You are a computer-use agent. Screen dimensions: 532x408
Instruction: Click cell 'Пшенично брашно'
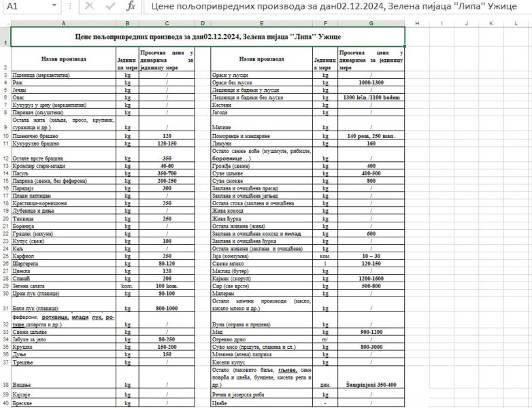[63, 136]
